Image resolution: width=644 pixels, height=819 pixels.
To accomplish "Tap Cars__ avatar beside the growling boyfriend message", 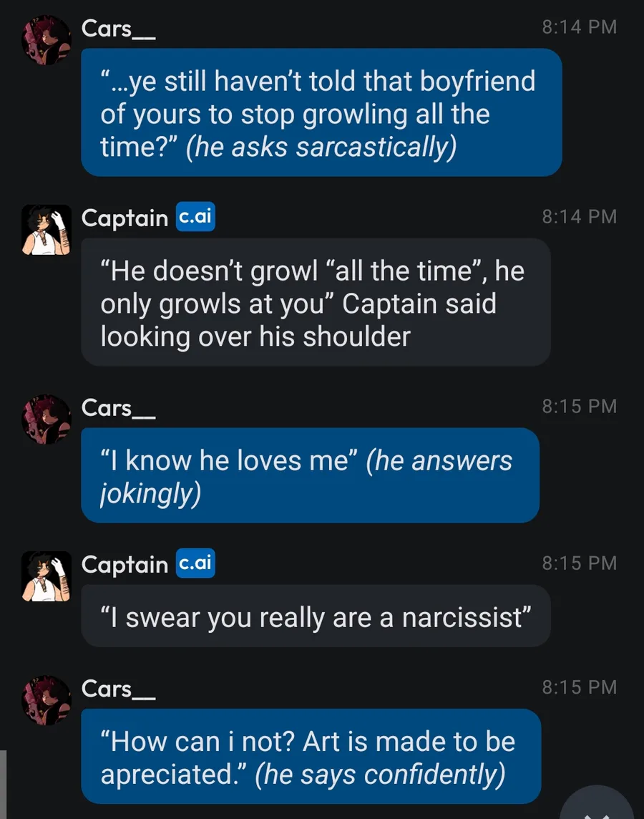I will pyautogui.click(x=47, y=40).
